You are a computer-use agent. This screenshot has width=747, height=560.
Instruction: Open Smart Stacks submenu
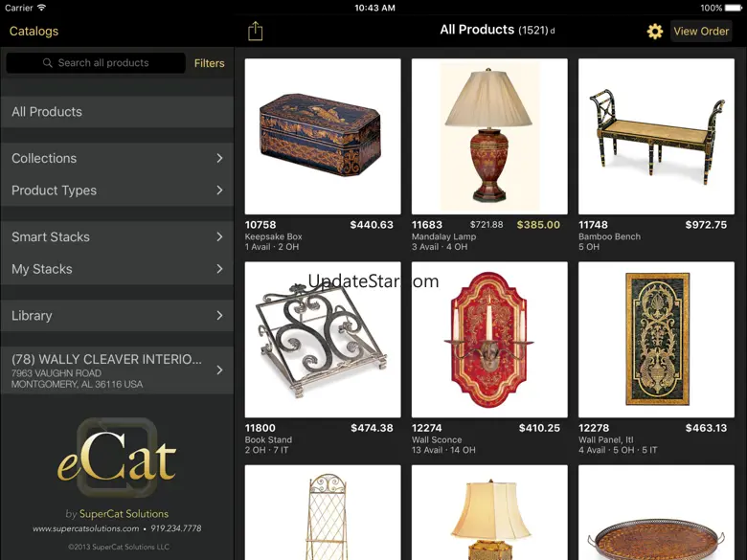click(x=117, y=236)
